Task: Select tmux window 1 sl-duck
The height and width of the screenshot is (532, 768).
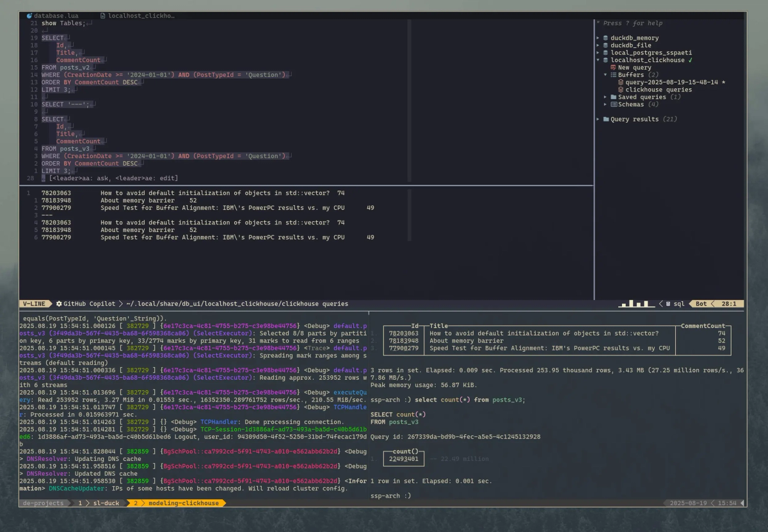Action: pos(100,503)
